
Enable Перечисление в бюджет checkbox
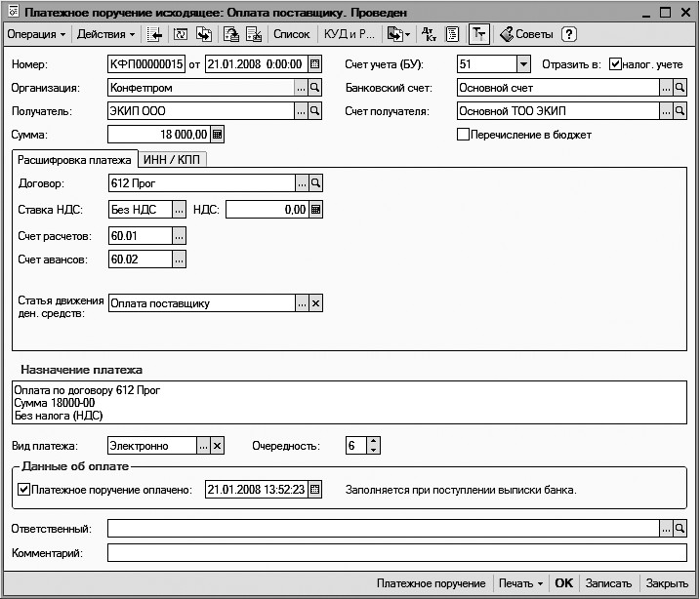464,135
